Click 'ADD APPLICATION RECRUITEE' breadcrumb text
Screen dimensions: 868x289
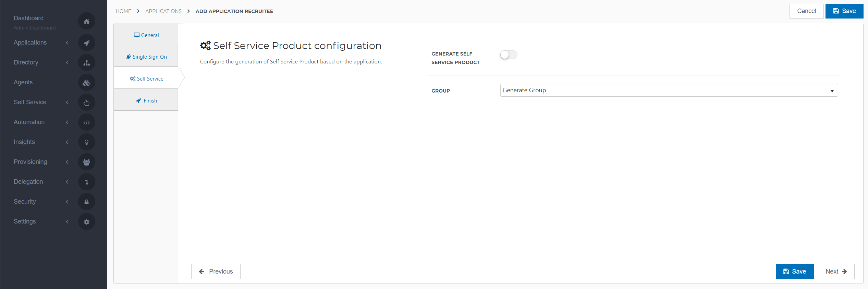(234, 11)
